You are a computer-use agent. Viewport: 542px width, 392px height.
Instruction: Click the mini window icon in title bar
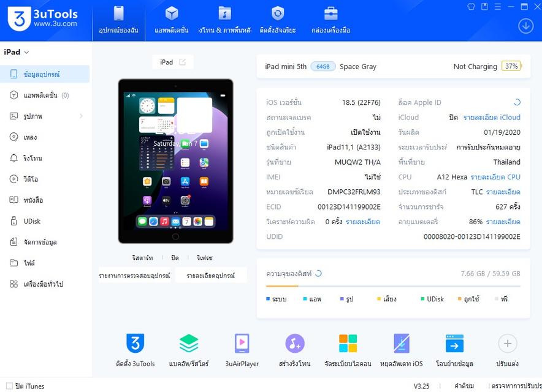(484, 7)
